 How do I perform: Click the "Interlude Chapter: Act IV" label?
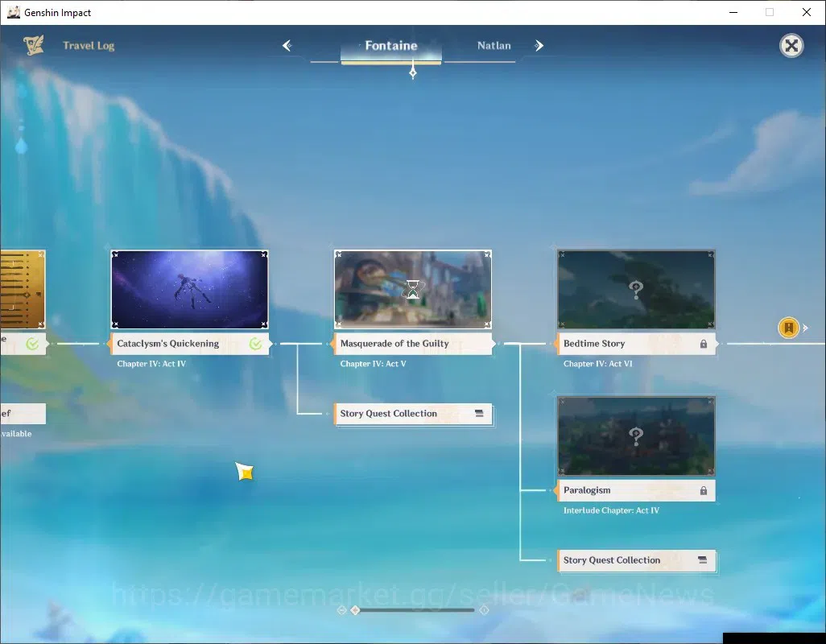pyautogui.click(x=611, y=510)
